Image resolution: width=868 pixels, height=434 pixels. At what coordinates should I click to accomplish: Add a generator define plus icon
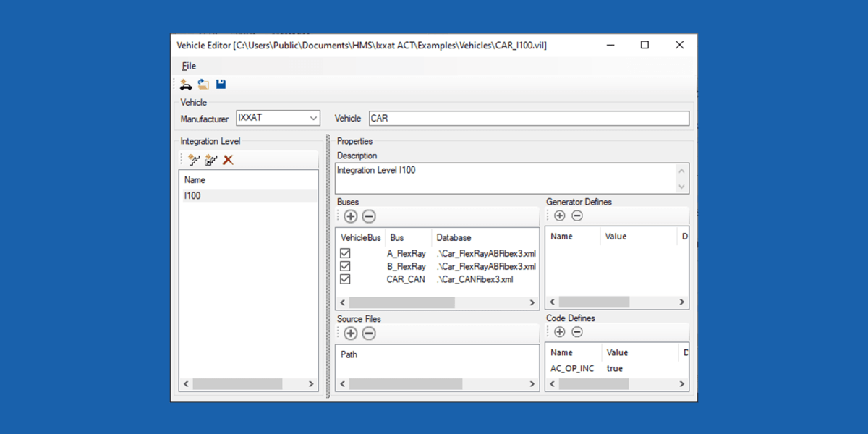click(560, 216)
